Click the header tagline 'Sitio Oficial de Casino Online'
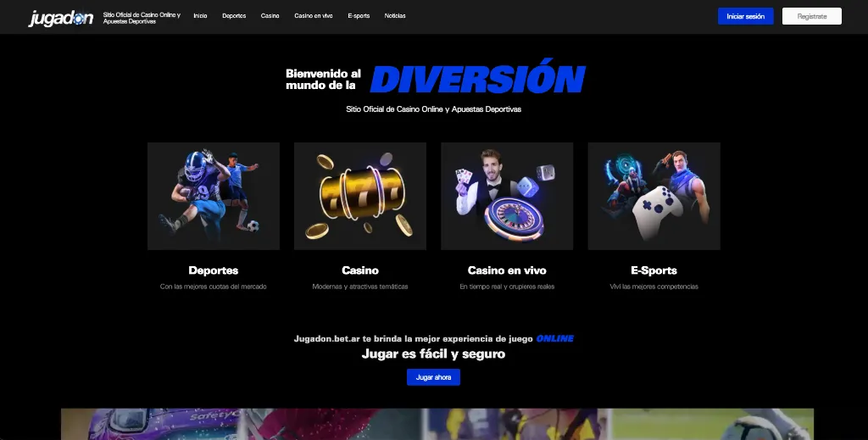868x440 pixels. (x=142, y=19)
